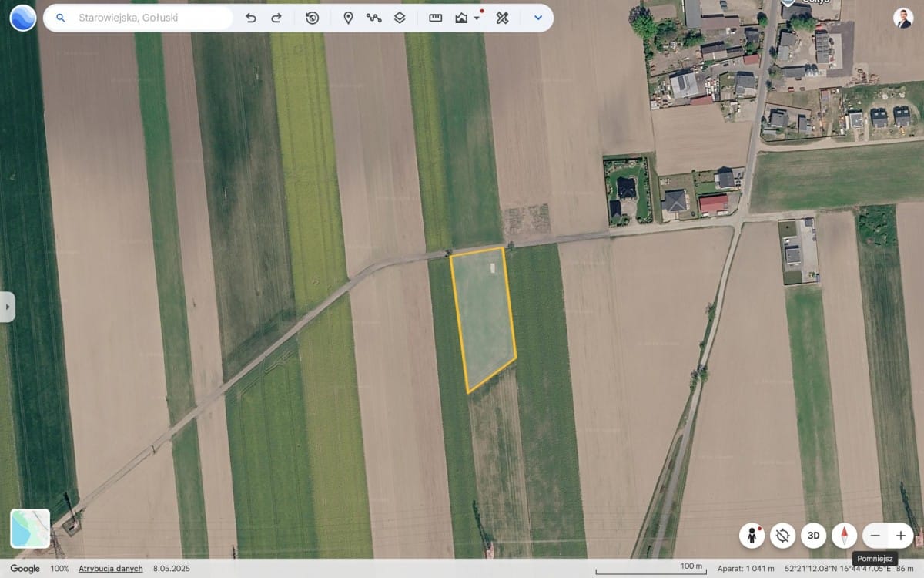Show historical imagery timeline

click(312, 18)
